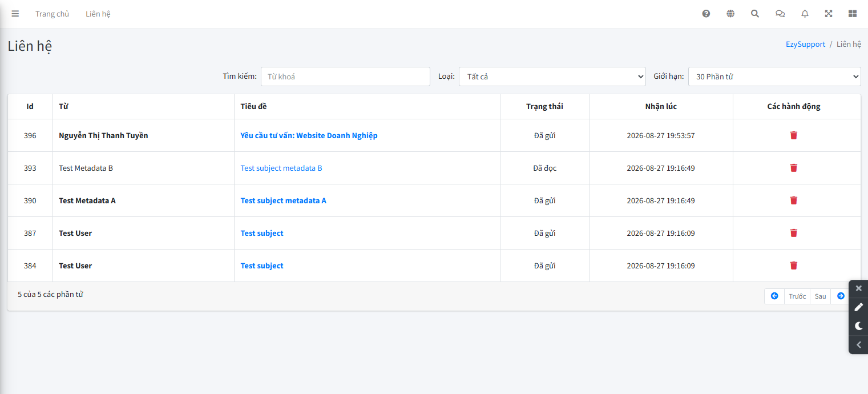This screenshot has height=394, width=868.
Task: Focus the Từ khoá search field
Action: pyautogui.click(x=345, y=77)
